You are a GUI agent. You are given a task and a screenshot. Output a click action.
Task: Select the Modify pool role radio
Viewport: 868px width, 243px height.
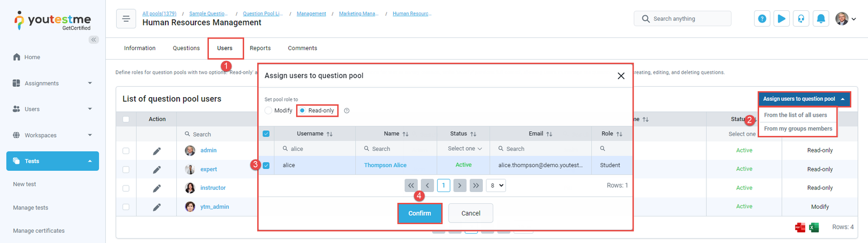pos(269,111)
